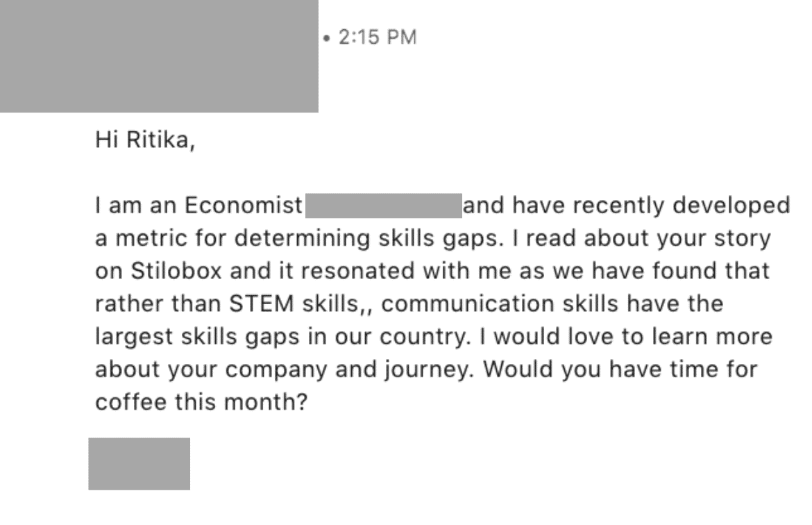Click the gray redacted block after "Economist"

pyautogui.click(x=384, y=206)
